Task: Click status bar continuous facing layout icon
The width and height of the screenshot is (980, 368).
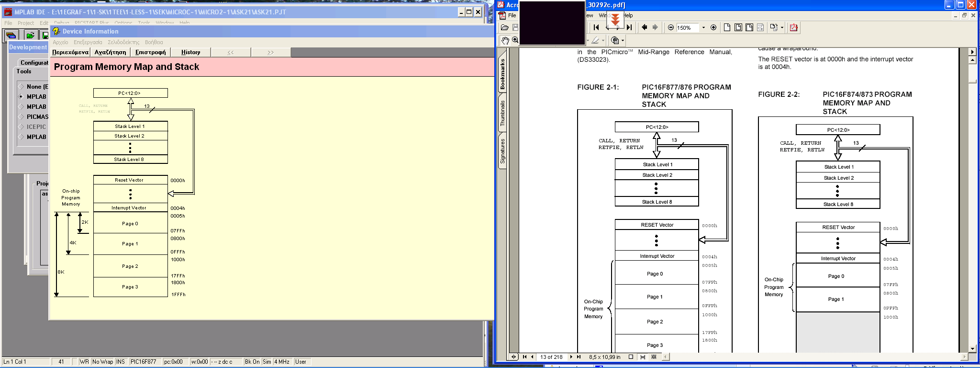Action: click(654, 356)
